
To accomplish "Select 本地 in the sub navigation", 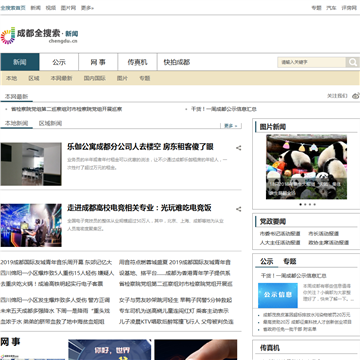I will pyautogui.click(x=11, y=78).
